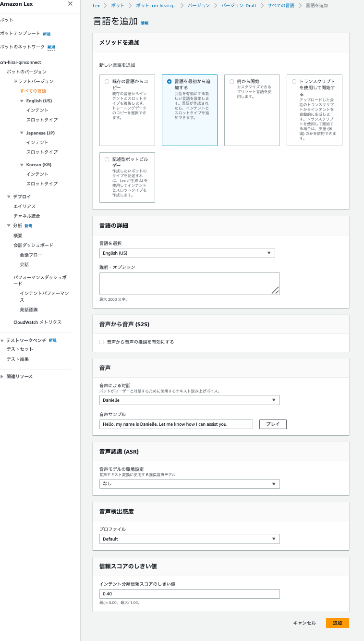The height and width of the screenshot is (641, 364).
Task: Open インテント under Japanese (JP)
Action: click(x=37, y=143)
